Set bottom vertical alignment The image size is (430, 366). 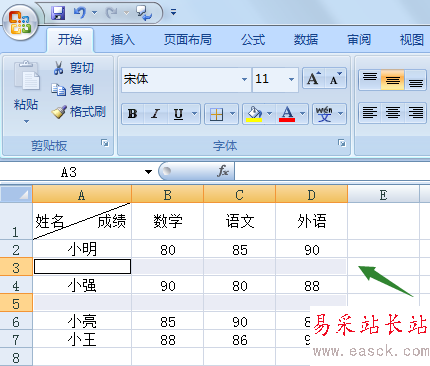415,79
